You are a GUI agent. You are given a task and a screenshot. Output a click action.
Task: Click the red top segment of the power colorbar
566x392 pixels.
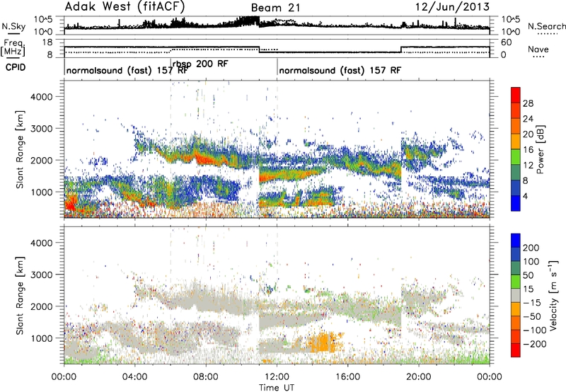(x=516, y=95)
